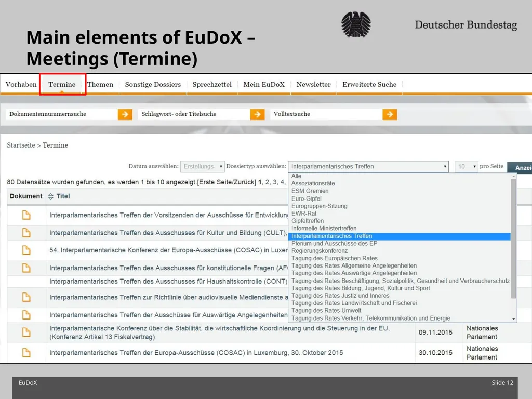Run the Dokumentennummernsuche arrow button
This screenshot has height=399, width=532.
(x=125, y=114)
